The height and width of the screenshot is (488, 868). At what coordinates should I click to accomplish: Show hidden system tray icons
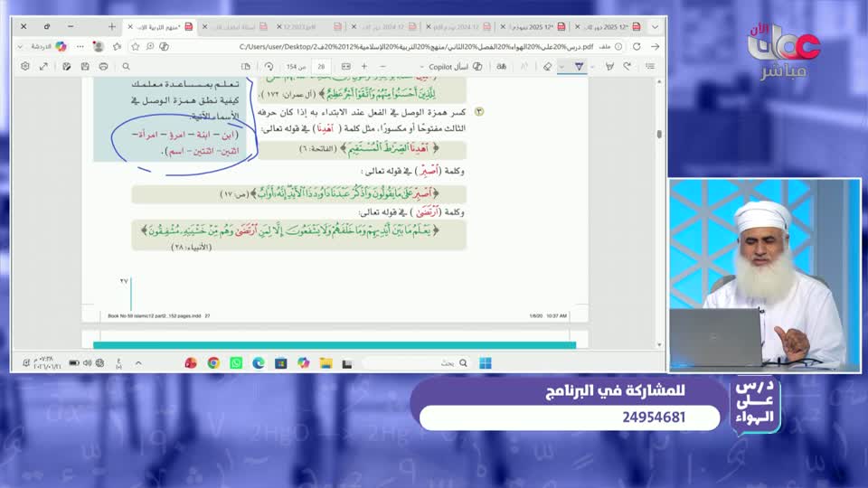coord(138,363)
